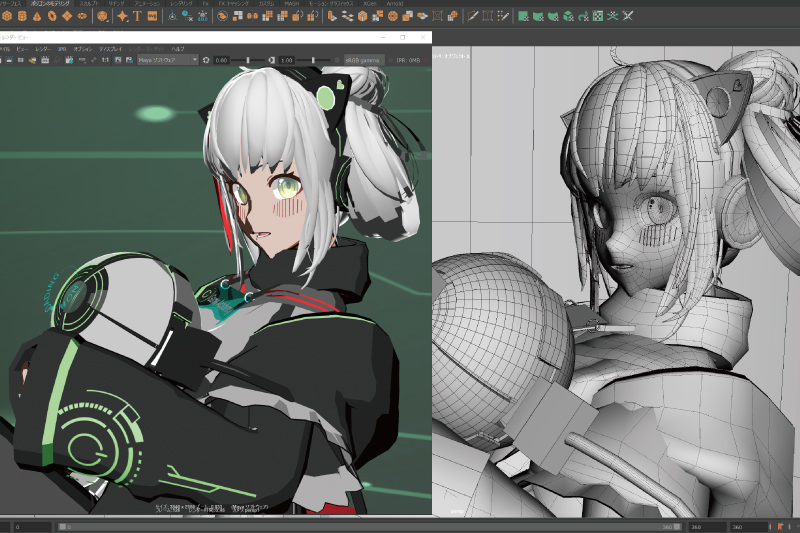This screenshot has height=533, width=800.
Task: Select the Type (T) text tool
Action: pos(137,16)
